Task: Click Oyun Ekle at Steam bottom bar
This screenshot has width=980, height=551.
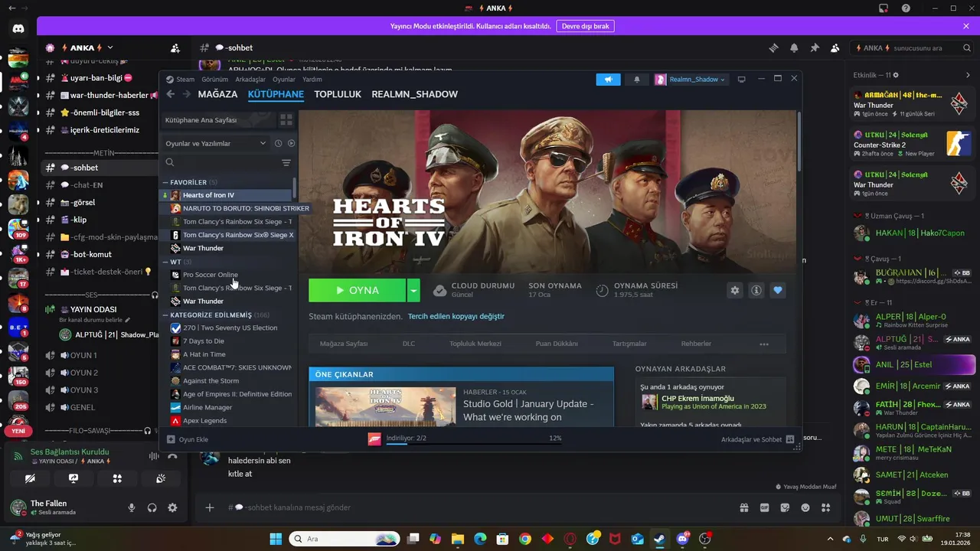Action: pos(188,439)
